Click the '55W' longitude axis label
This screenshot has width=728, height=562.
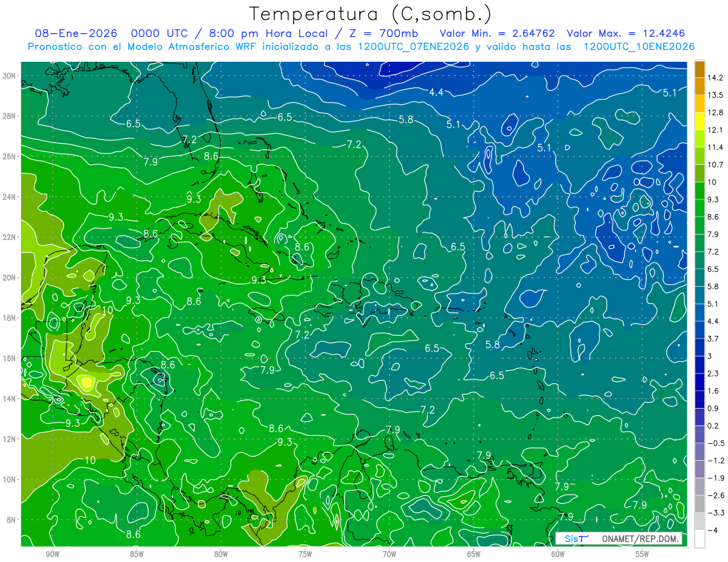(642, 554)
